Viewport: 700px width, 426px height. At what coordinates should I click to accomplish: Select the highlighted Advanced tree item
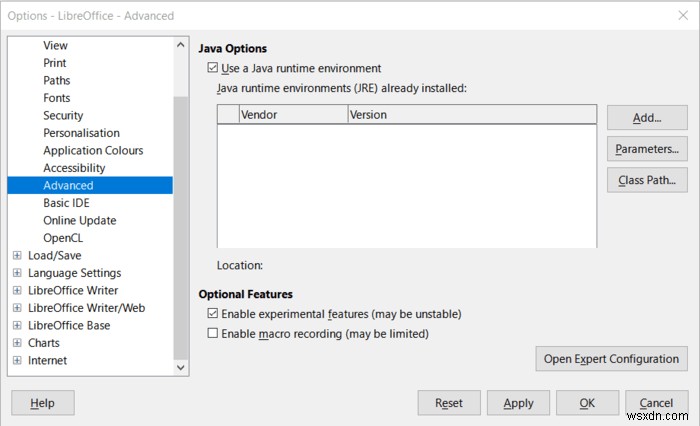click(90, 185)
